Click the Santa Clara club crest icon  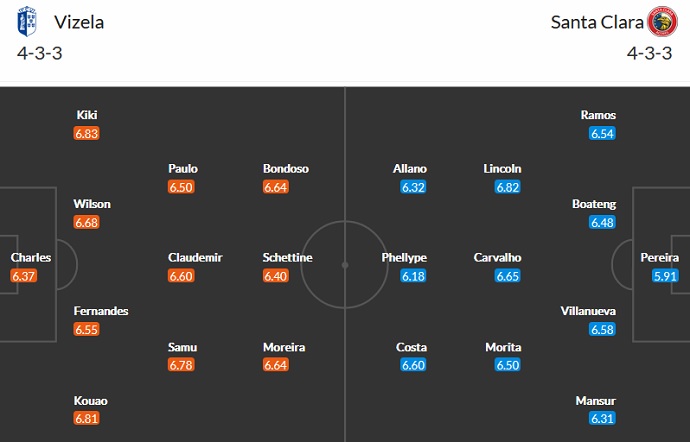(660, 22)
